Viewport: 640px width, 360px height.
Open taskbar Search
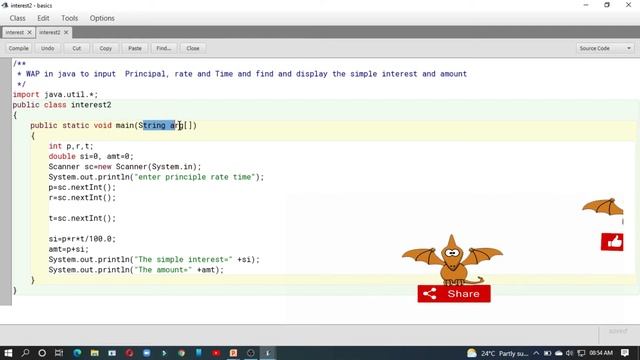25,353
